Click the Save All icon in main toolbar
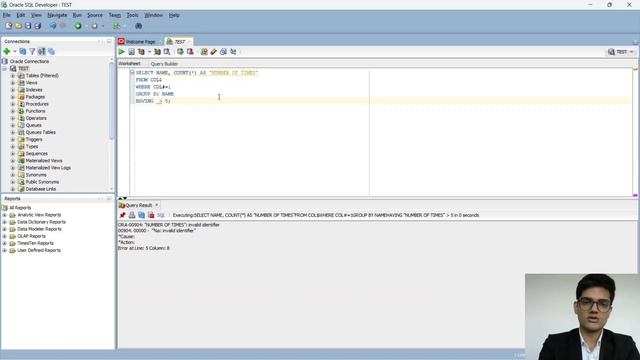The image size is (640, 360). (x=38, y=26)
